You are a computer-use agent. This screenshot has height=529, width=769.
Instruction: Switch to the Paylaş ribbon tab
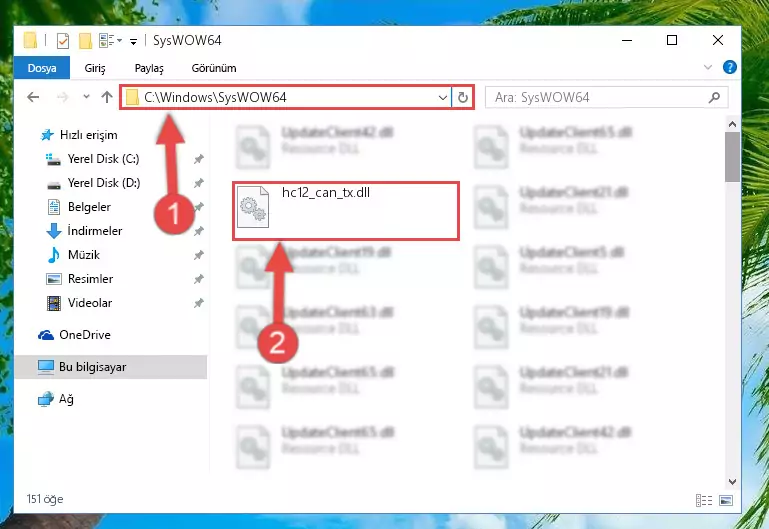point(149,68)
